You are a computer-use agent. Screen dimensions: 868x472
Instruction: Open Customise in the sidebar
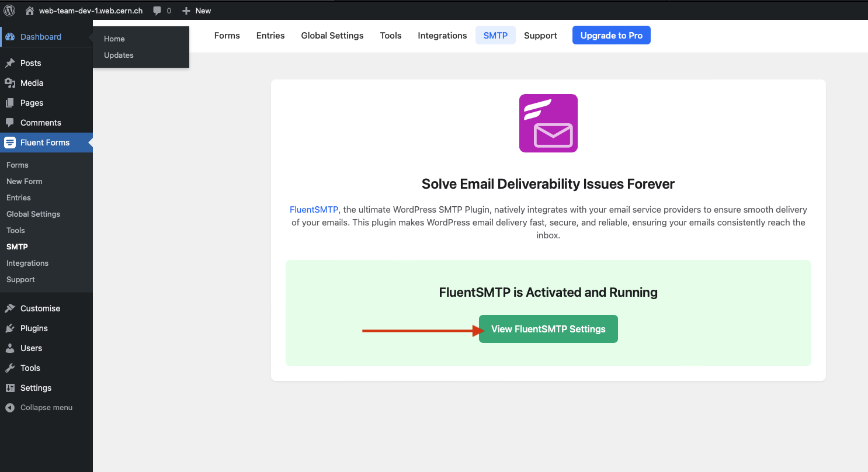(x=46, y=308)
